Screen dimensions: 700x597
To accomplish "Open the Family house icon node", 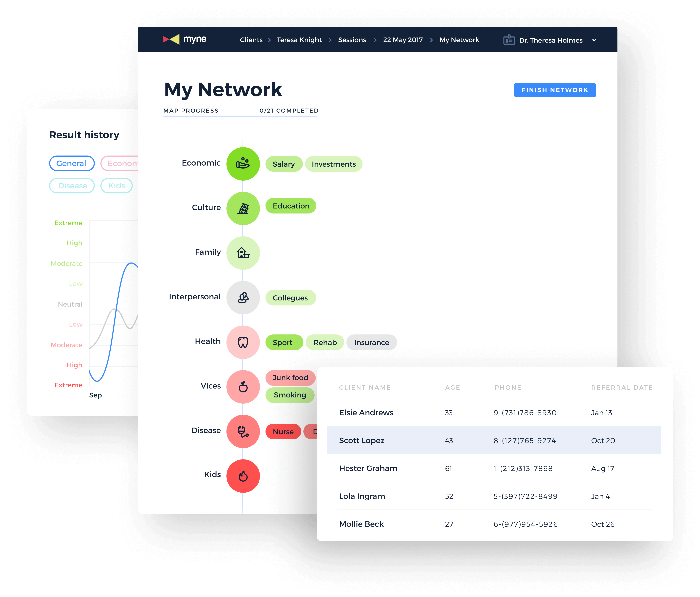I will point(243,253).
